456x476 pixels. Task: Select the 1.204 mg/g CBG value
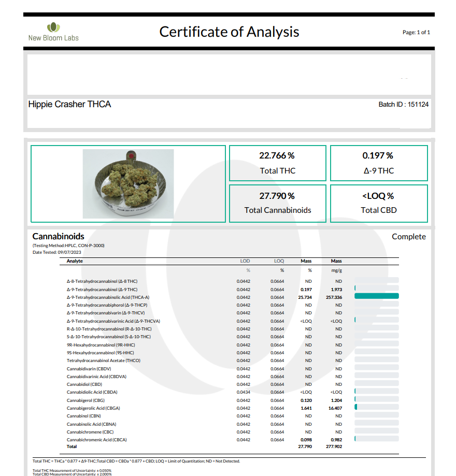337,400
